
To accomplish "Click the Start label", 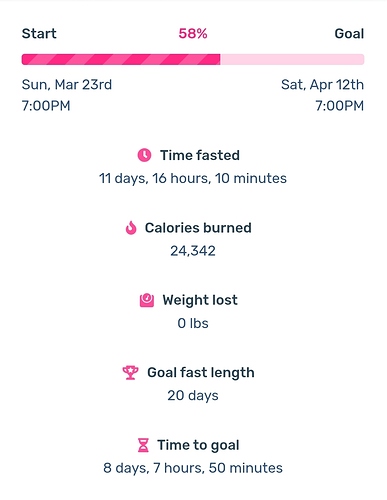I will coord(39,34).
